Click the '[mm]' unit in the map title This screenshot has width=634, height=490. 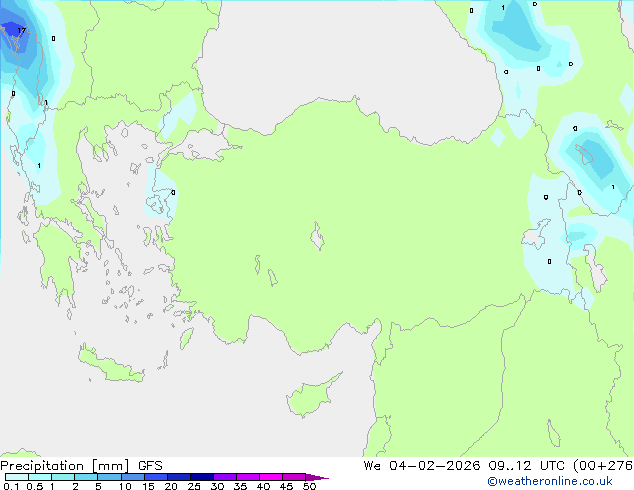coord(110,466)
